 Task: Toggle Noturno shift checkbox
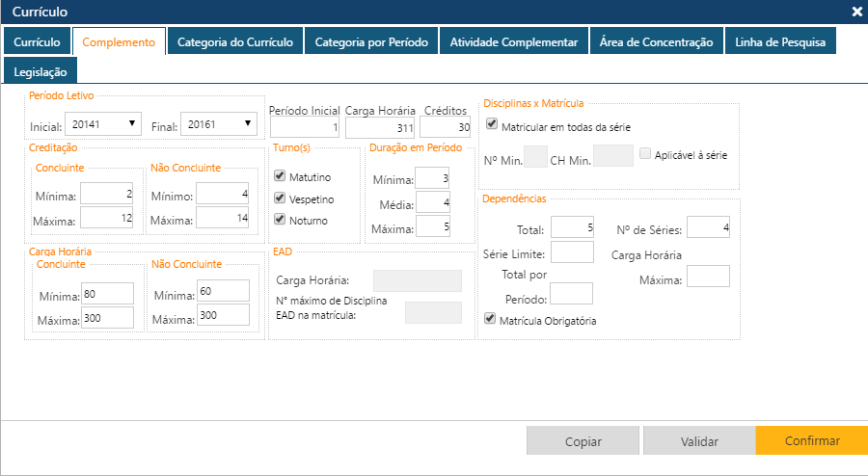(x=281, y=221)
